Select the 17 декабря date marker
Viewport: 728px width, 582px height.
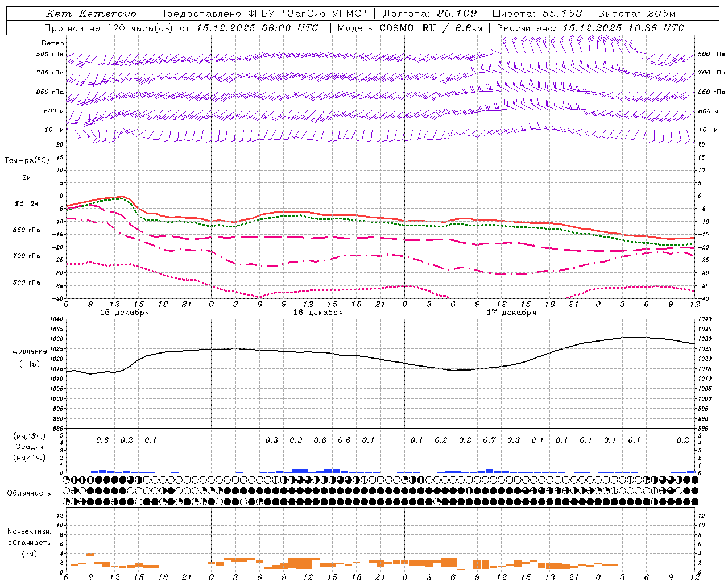click(x=511, y=313)
